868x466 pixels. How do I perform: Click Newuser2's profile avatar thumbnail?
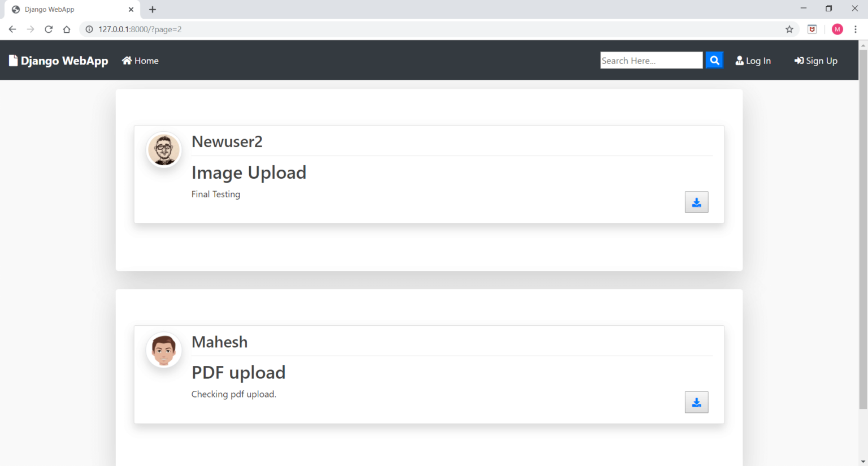coord(164,149)
